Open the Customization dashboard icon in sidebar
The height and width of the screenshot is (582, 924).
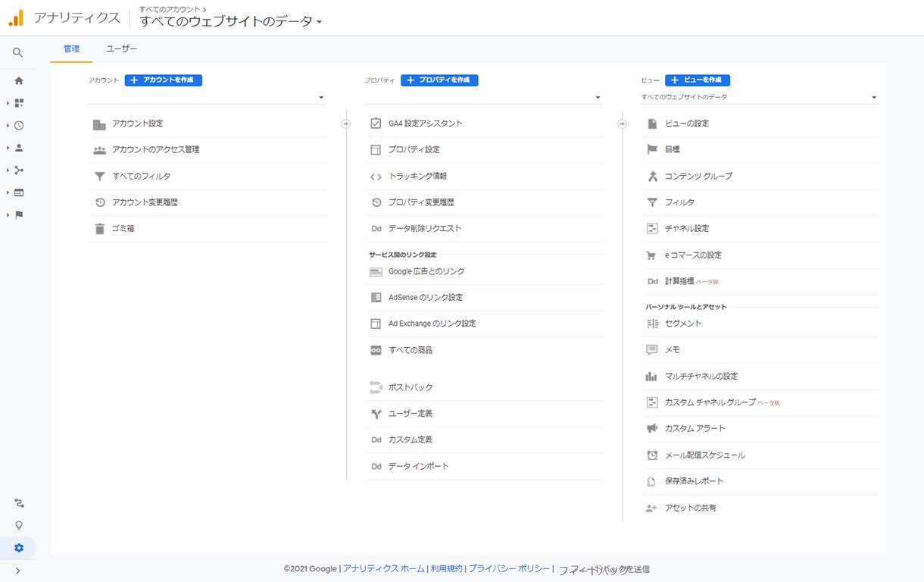click(19, 103)
